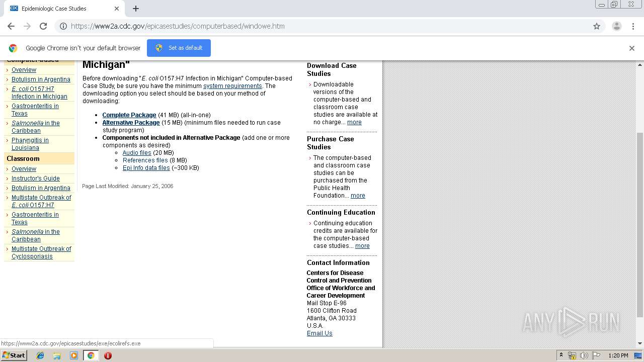Open Classroom Overview sidebar link
Screen dimensions: 644x362
pyautogui.click(x=24, y=169)
